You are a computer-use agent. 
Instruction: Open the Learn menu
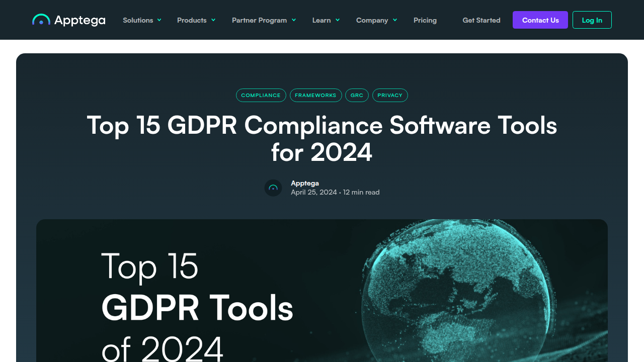pyautogui.click(x=321, y=20)
